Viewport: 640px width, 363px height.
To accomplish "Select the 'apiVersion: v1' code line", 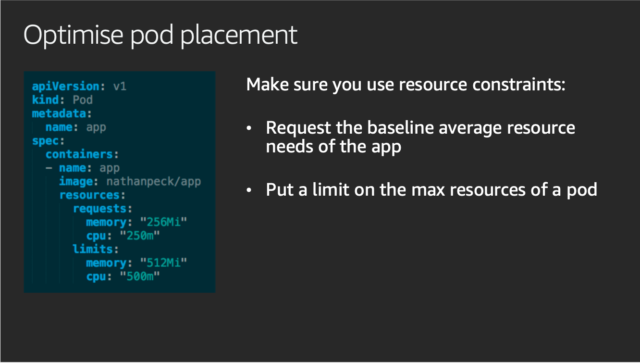I will tap(79, 86).
